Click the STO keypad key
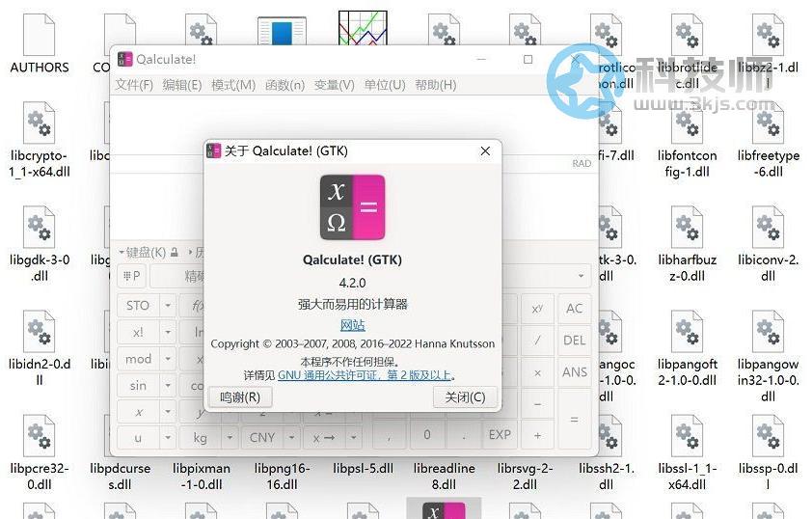 [x=138, y=306]
